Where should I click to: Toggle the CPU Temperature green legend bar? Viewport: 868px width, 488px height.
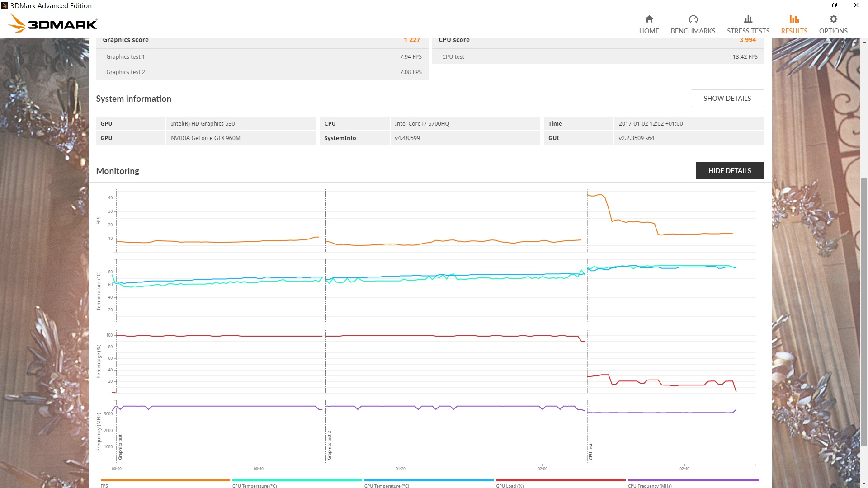[x=297, y=480]
